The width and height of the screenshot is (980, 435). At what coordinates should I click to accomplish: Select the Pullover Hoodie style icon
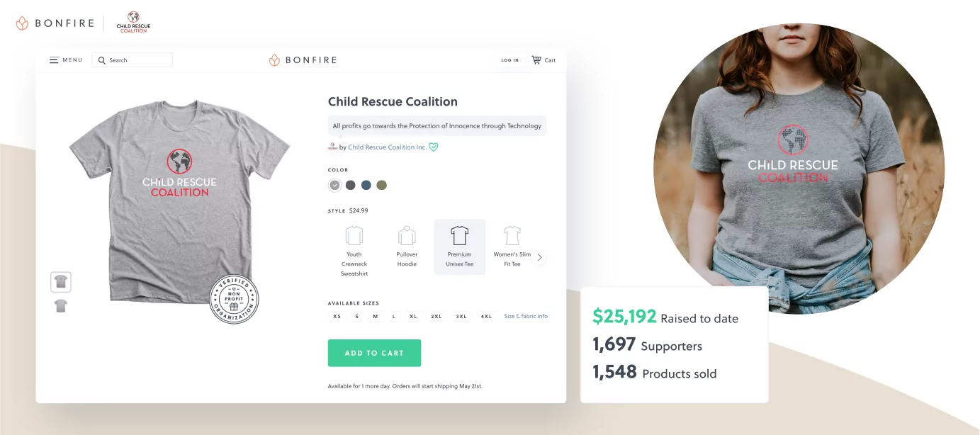(x=407, y=235)
